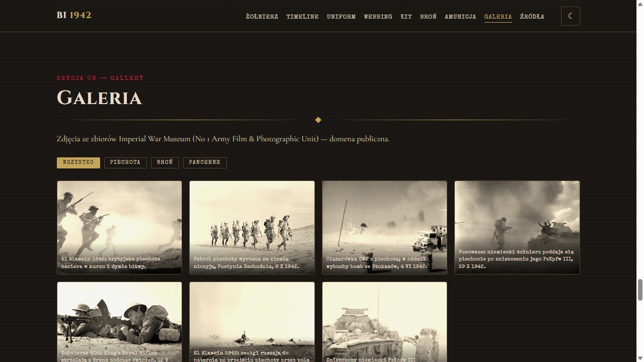Select the Galeria nav item
The height and width of the screenshot is (362, 644).
[498, 17]
